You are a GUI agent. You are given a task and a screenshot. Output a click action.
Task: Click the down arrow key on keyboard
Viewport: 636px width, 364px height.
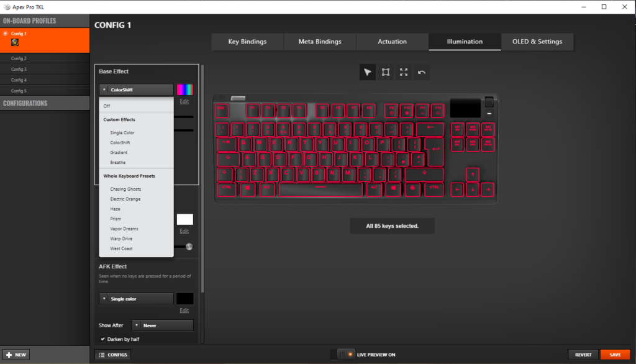(x=473, y=189)
